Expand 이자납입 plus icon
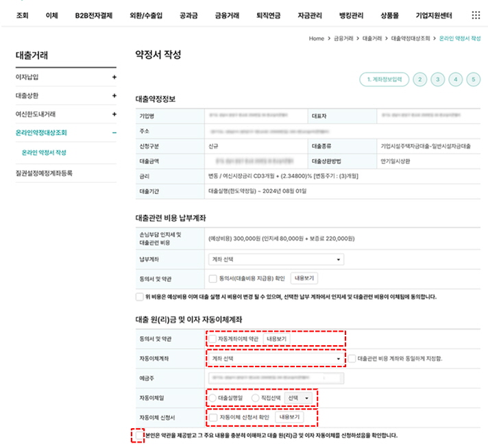The width and height of the screenshot is (488, 448). tap(114, 77)
